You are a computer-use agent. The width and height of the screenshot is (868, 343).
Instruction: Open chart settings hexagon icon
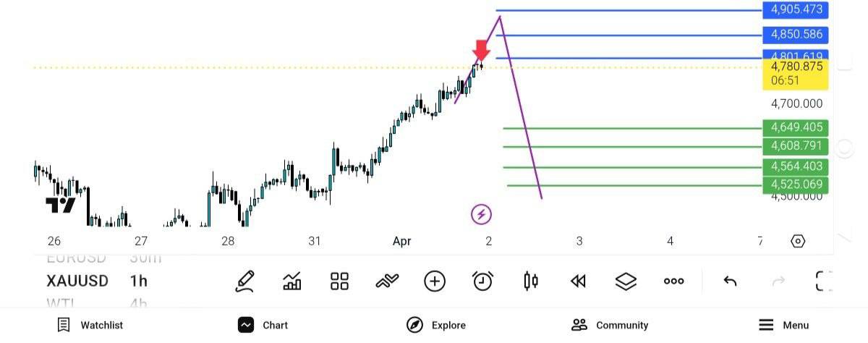tap(798, 242)
